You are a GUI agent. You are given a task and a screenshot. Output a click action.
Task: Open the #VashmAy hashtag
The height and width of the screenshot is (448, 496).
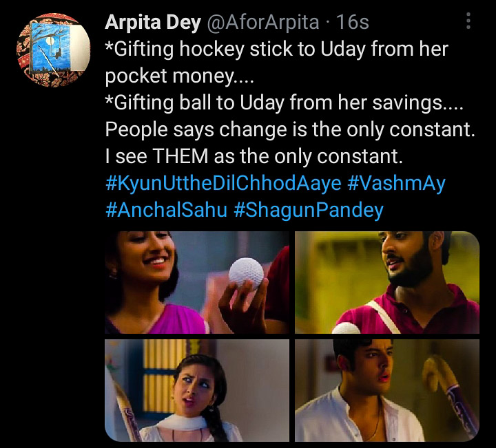click(396, 183)
